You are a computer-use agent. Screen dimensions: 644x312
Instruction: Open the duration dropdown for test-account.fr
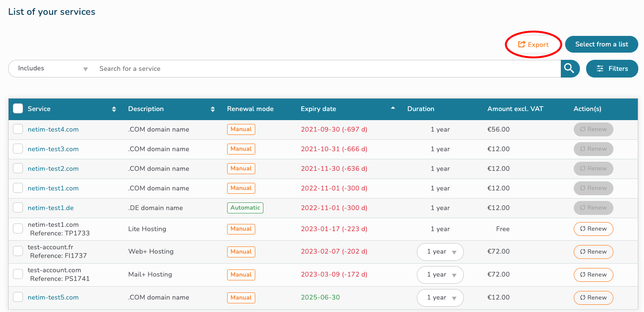440,252
